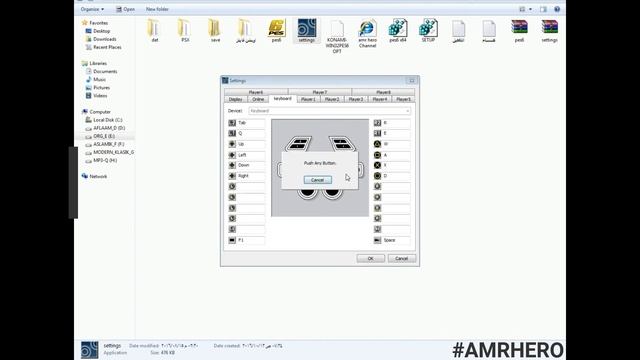Click the D-pad icon next to Down
640x360 pixels.
[232, 165]
